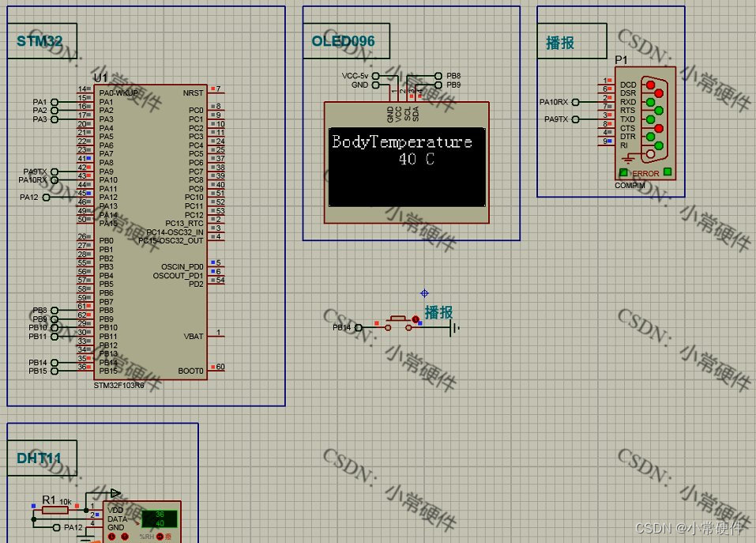
Task: Click the PC13_RTC pin label on U1
Action: pyautogui.click(x=184, y=223)
